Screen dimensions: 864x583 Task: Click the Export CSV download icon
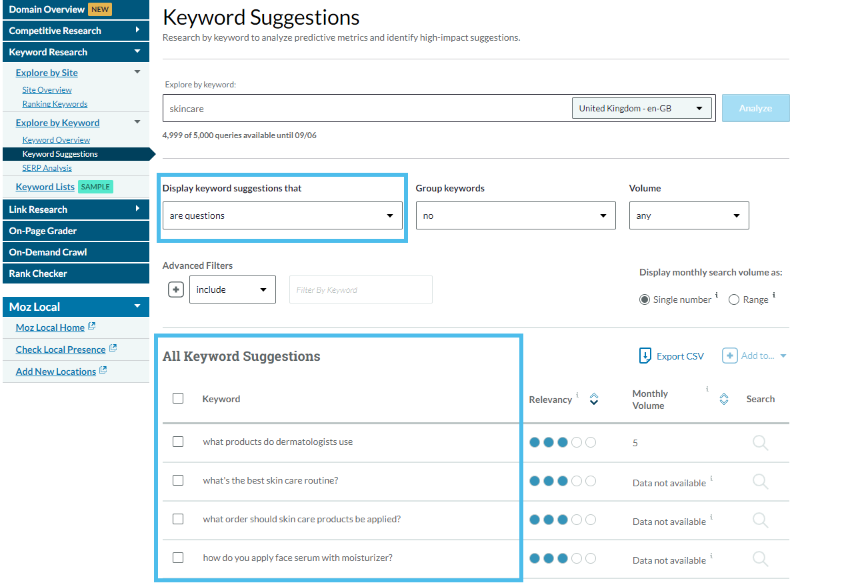pyautogui.click(x=645, y=356)
